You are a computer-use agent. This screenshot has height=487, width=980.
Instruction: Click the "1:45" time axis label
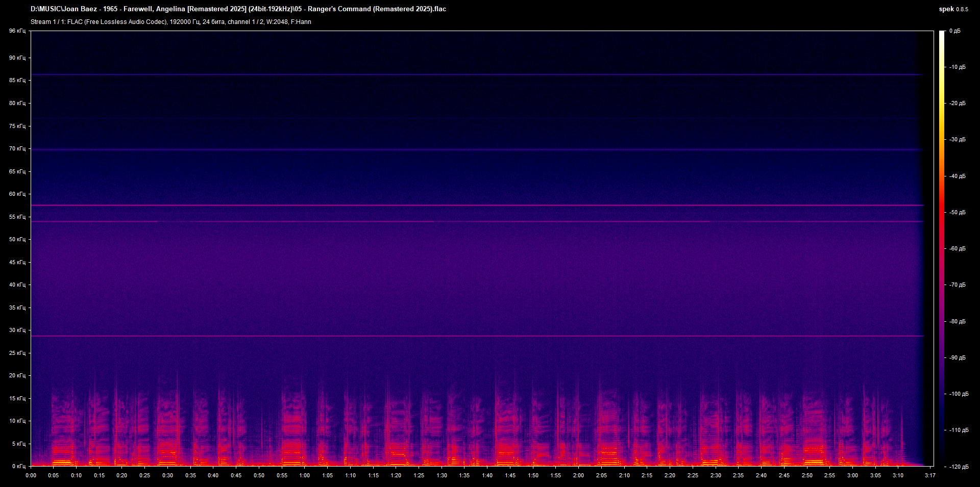pyautogui.click(x=510, y=476)
